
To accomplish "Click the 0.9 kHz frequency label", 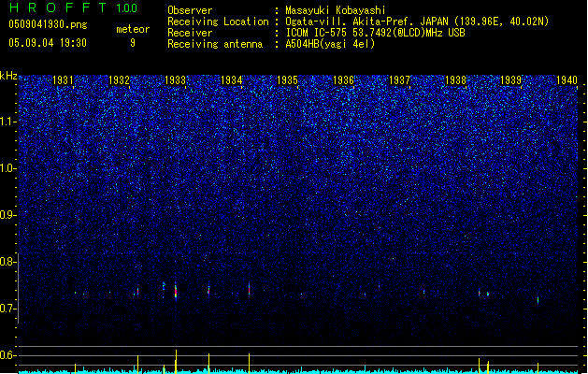I will coord(8,215).
